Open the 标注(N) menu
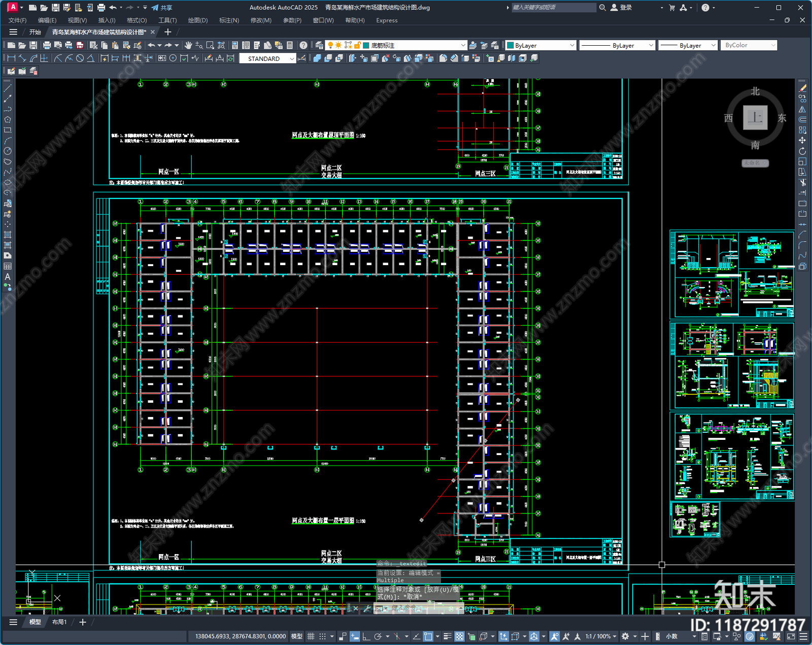 (229, 20)
